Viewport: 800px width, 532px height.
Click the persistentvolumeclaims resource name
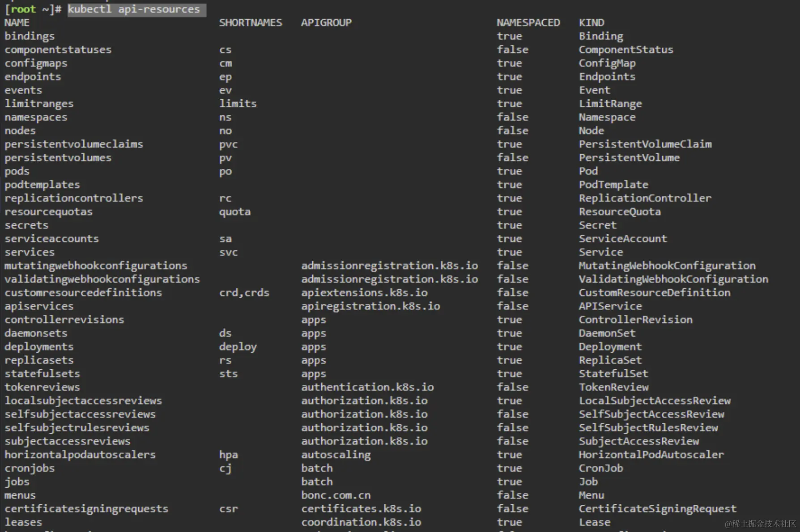[74, 144]
